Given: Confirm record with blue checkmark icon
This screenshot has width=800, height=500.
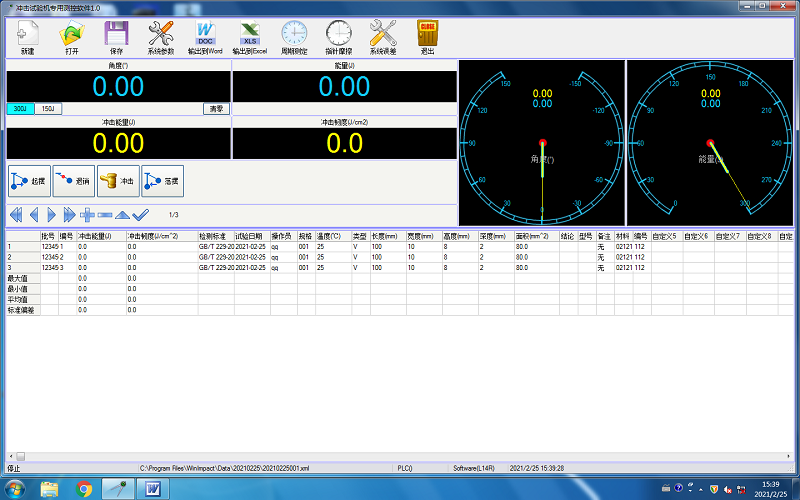Looking at the screenshot, I should 140,215.
